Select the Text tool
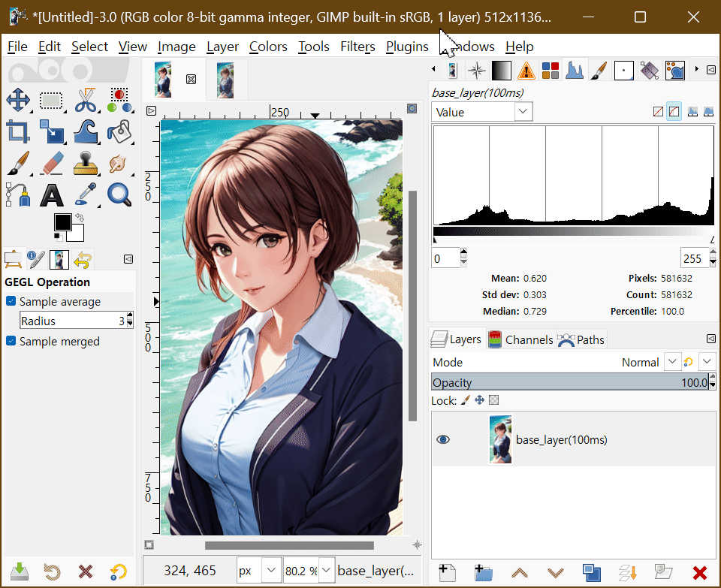The image size is (721, 588). [x=52, y=195]
